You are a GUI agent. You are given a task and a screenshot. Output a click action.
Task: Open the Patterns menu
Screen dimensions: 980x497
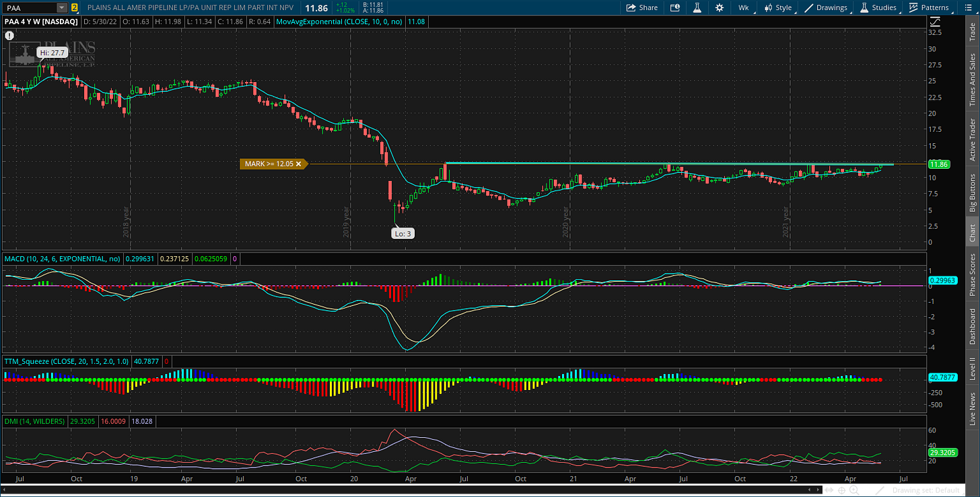[929, 7]
